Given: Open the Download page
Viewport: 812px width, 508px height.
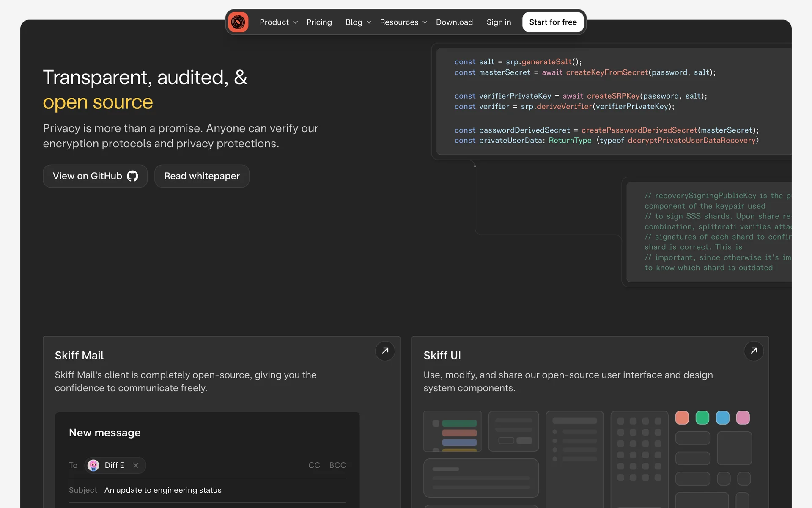Looking at the screenshot, I should pos(454,22).
